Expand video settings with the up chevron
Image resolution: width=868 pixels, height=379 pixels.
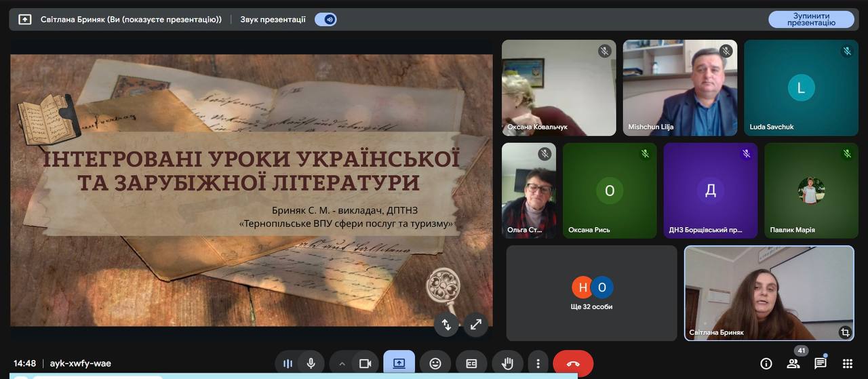pos(342,363)
